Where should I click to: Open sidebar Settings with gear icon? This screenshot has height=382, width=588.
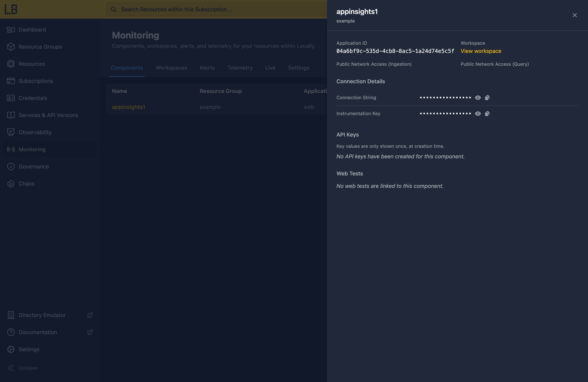tap(50, 349)
